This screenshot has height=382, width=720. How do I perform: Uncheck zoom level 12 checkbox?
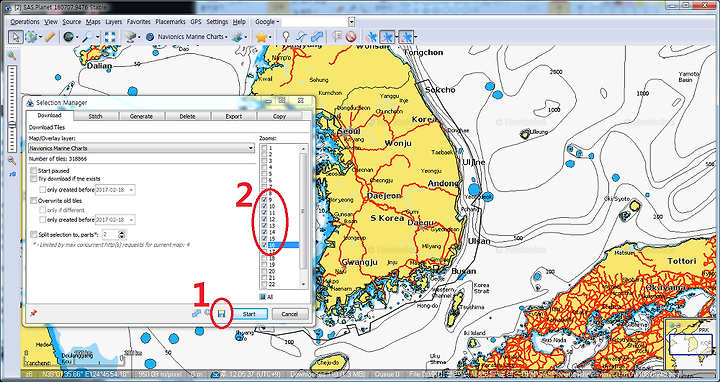pos(264,219)
